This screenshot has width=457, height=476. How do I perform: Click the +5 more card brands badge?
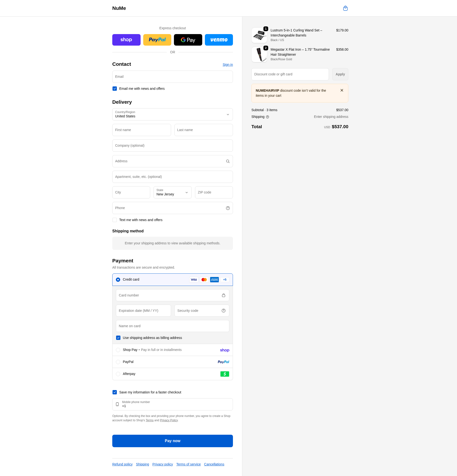click(x=225, y=280)
